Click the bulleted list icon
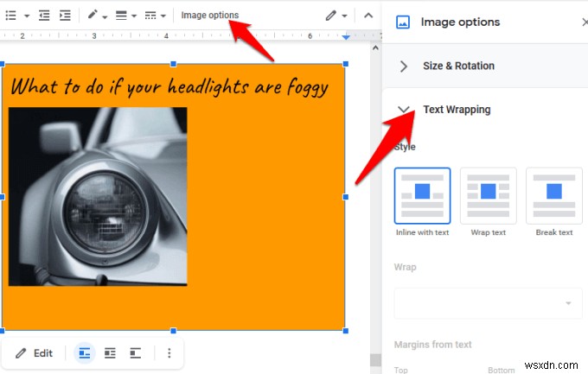Image resolution: width=588 pixels, height=374 pixels. tap(10, 16)
